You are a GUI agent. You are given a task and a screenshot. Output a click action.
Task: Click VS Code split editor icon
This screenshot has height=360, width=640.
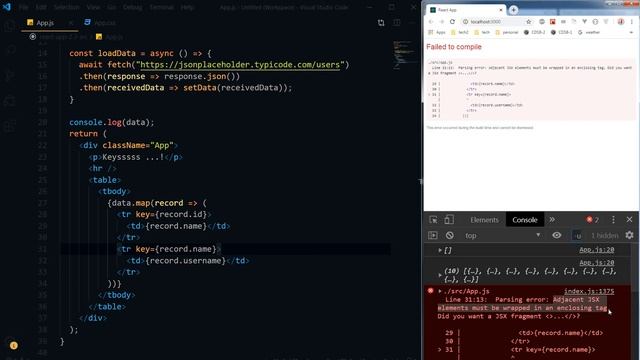tap(397, 23)
